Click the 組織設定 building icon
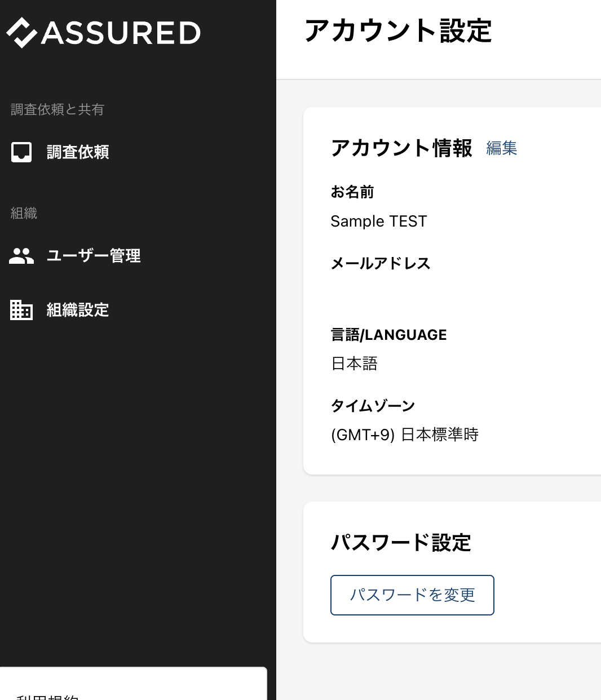Viewport: 601px width, 700px height. (x=21, y=310)
